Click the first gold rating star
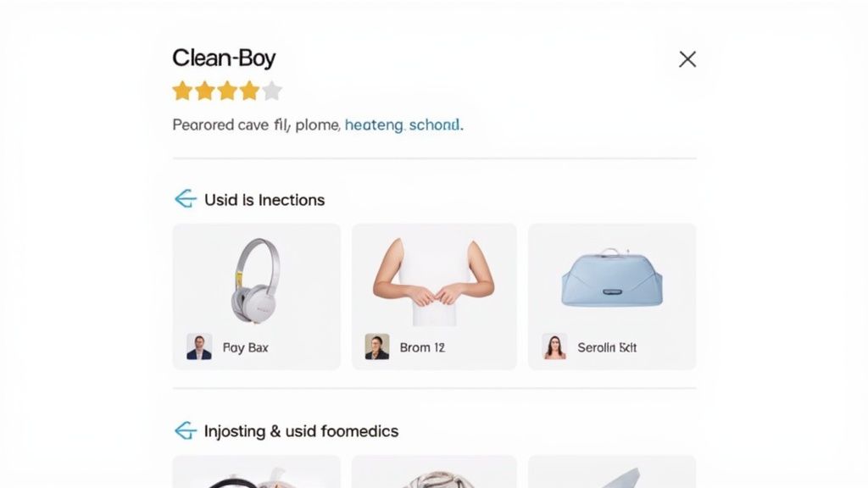Screen dimensions: 868x488 (x=182, y=91)
